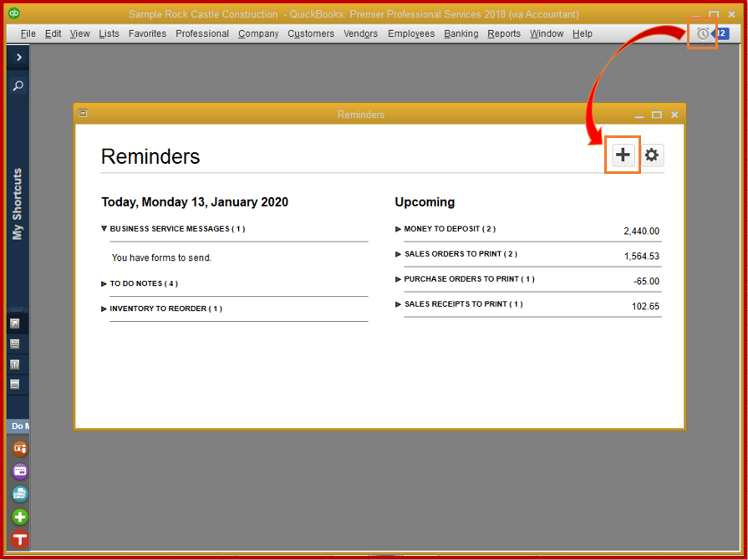The width and height of the screenshot is (748, 560).
Task: Open the Banking menu
Action: 461,33
